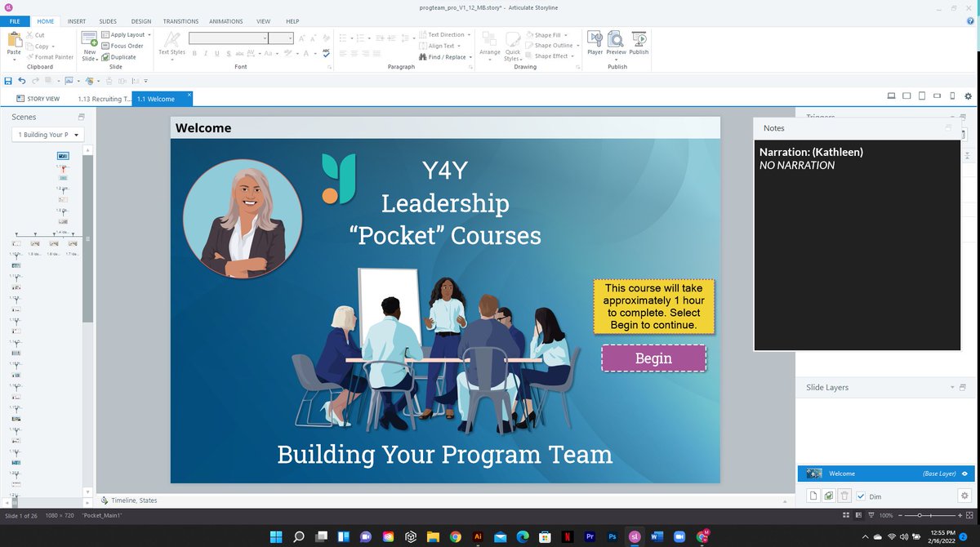980x547 pixels.
Task: Switch to Story View grid icon in status bar
Action: point(847,516)
